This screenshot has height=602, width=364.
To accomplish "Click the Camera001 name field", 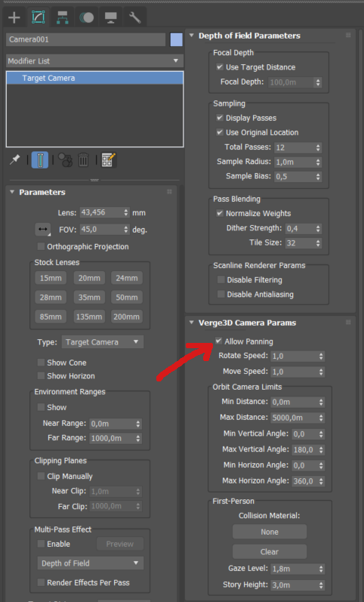I will tap(85, 39).
